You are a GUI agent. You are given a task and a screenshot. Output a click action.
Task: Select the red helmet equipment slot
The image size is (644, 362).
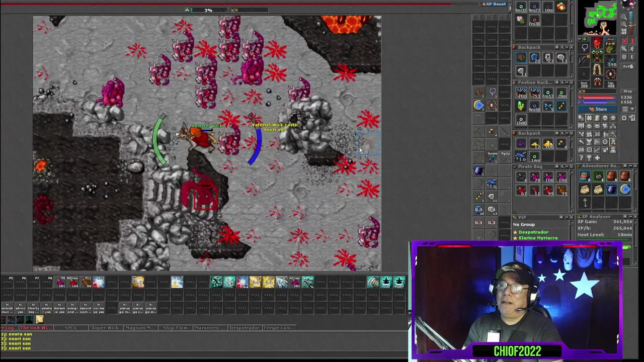(597, 43)
